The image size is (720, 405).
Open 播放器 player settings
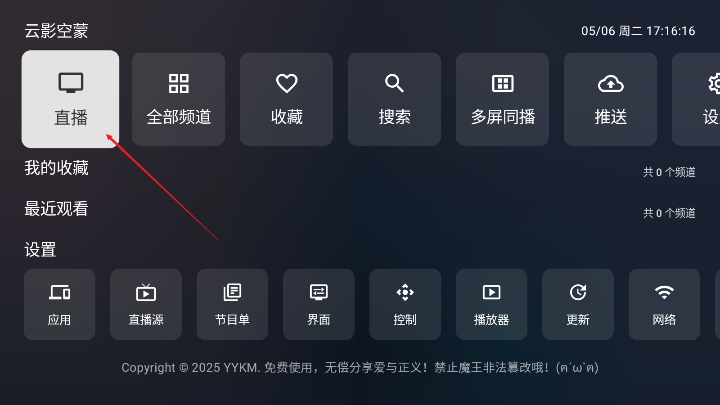(x=491, y=304)
